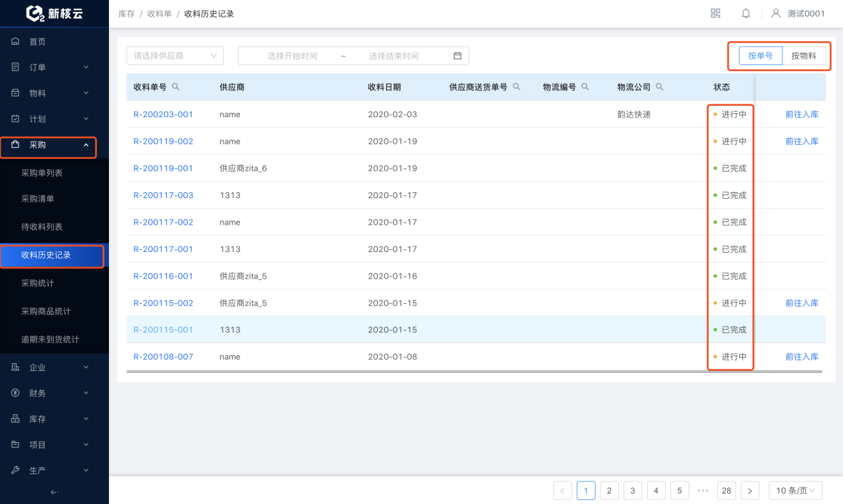Open the 10 条/页 page size dropdown
Image resolution: width=843 pixels, height=504 pixels.
click(796, 491)
